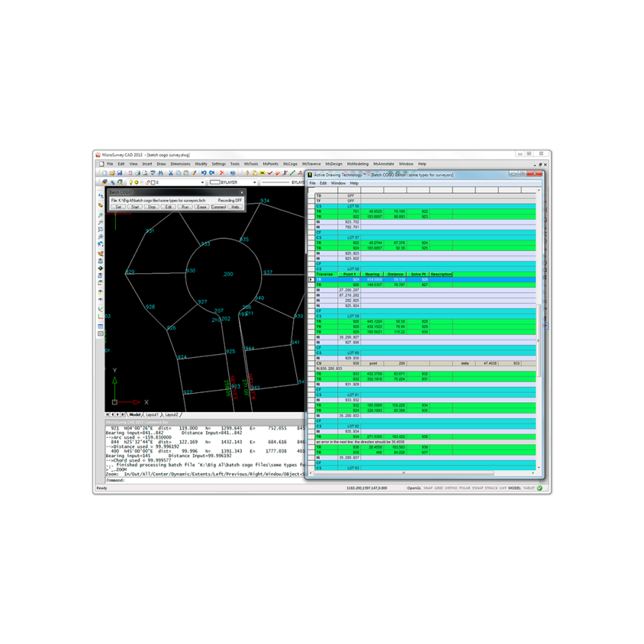The image size is (644, 644).
Task: Open the Edit menu in Batch COGO Editor
Action: tap(323, 183)
